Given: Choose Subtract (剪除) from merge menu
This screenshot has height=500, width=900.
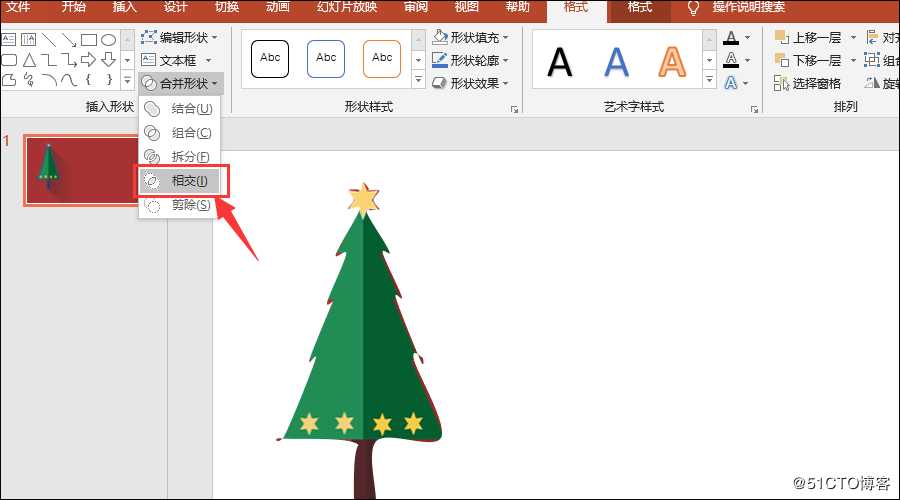Looking at the screenshot, I should coord(179,205).
